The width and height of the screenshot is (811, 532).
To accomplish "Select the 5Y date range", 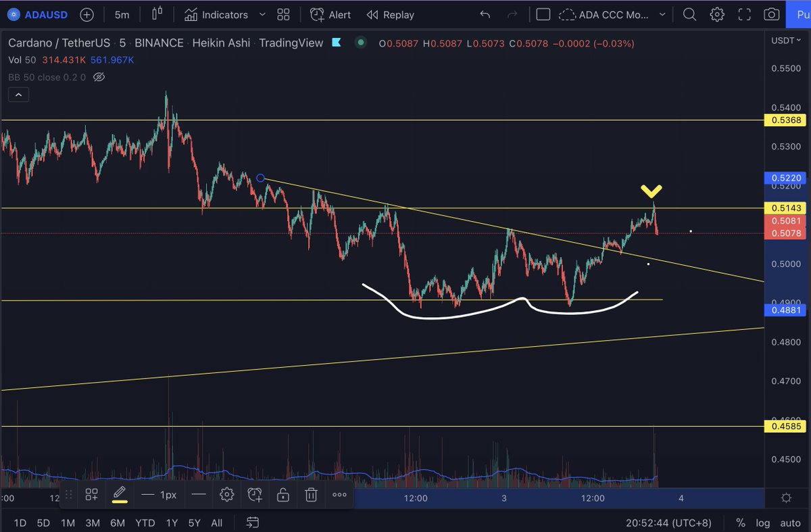I will pos(194,523).
